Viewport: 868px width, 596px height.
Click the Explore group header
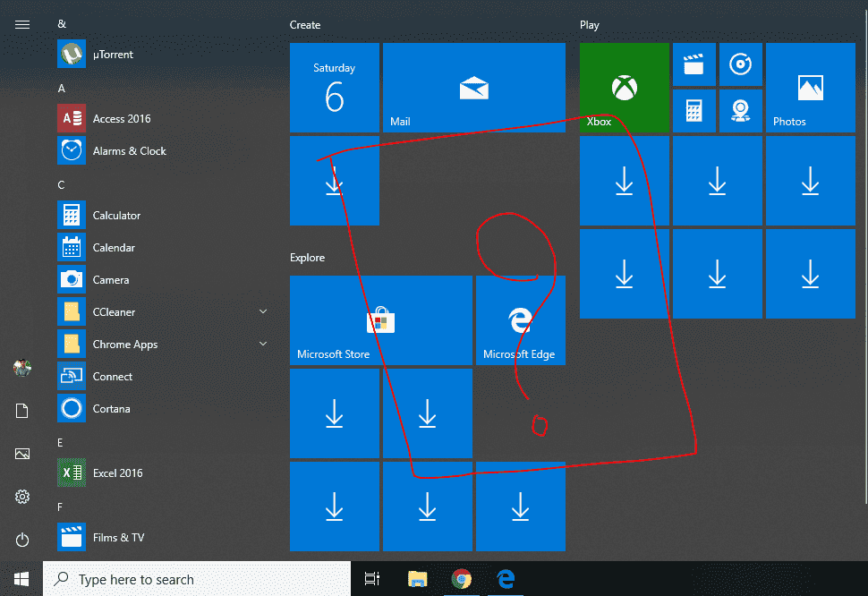[307, 258]
